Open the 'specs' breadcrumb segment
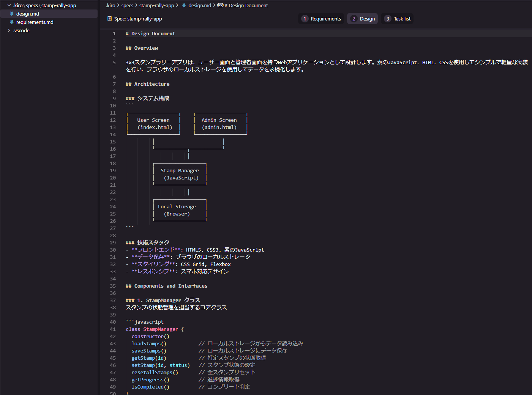This screenshot has height=395, width=532. [127, 5]
